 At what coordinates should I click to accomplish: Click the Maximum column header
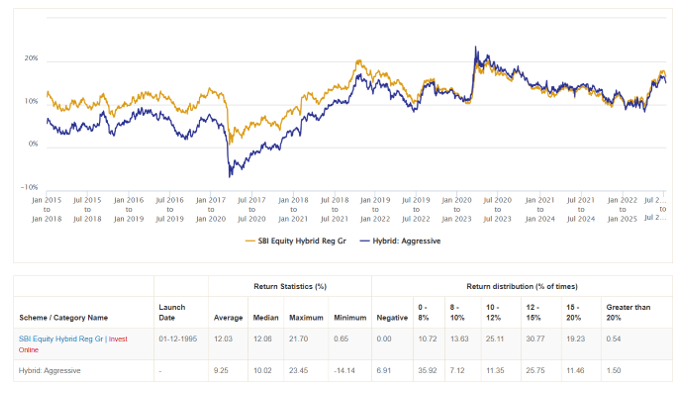[306, 318]
